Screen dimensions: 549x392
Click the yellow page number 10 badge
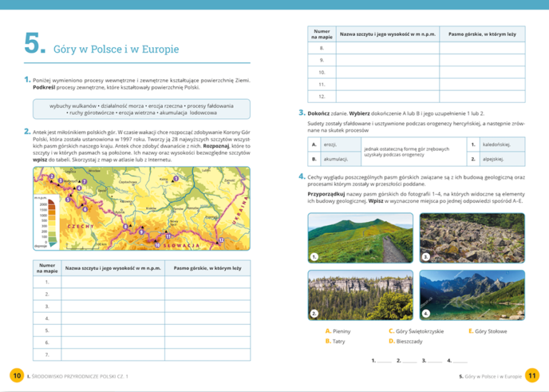point(16,376)
